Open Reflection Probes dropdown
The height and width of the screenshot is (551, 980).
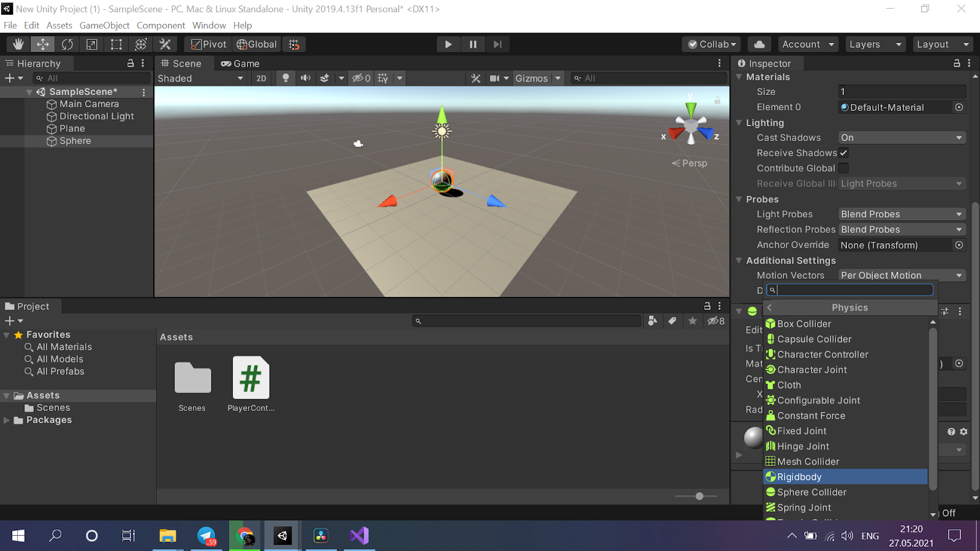coord(902,230)
